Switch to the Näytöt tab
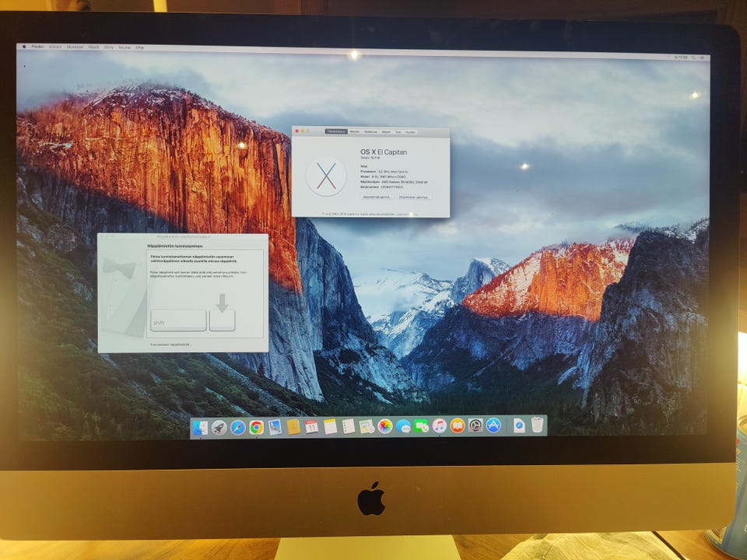The height and width of the screenshot is (560, 747). [x=354, y=132]
